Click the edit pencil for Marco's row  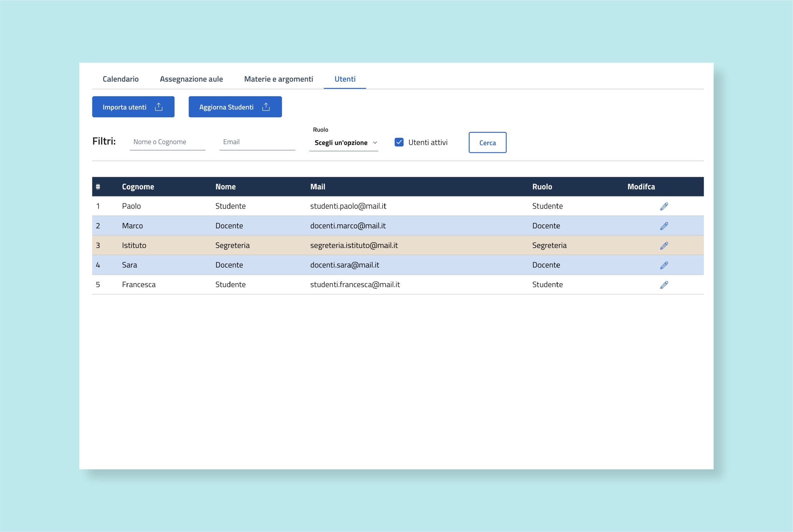tap(664, 226)
